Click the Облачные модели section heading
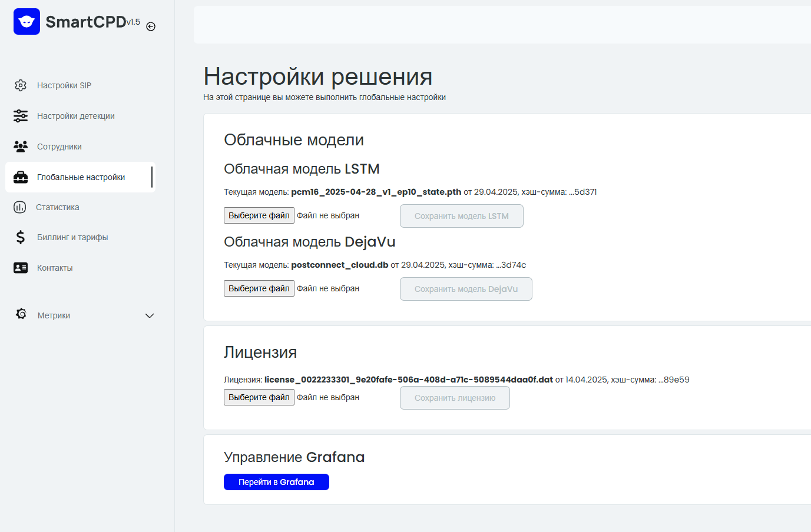811x532 pixels. [294, 140]
